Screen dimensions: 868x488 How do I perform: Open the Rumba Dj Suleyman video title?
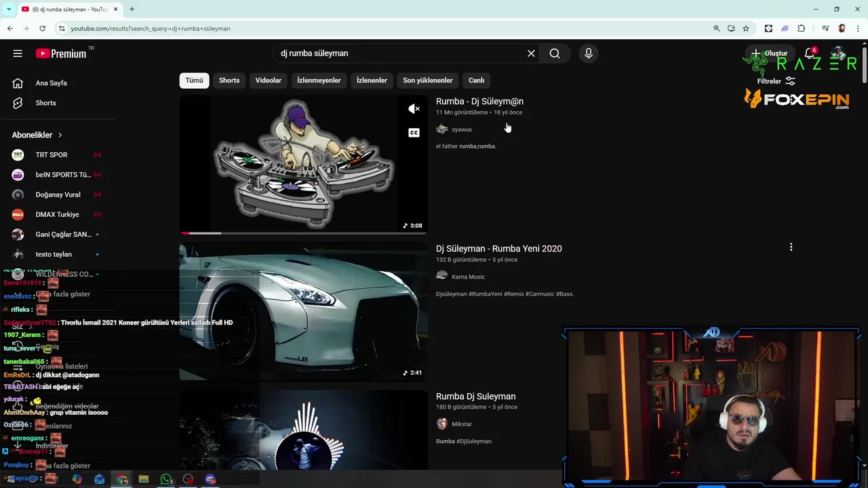click(x=476, y=396)
